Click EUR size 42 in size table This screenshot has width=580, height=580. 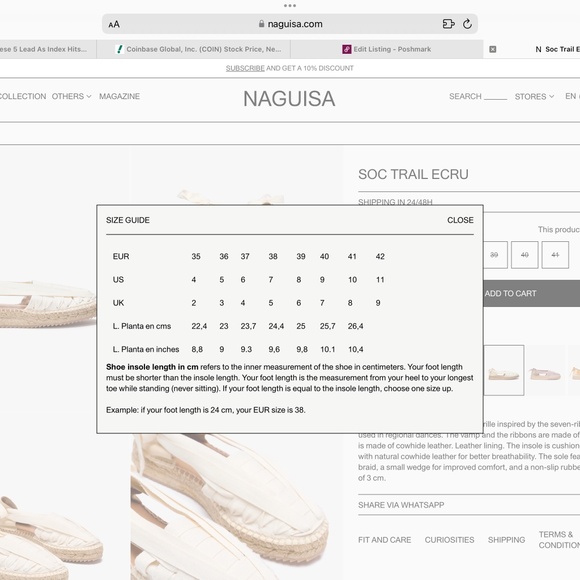(380, 256)
